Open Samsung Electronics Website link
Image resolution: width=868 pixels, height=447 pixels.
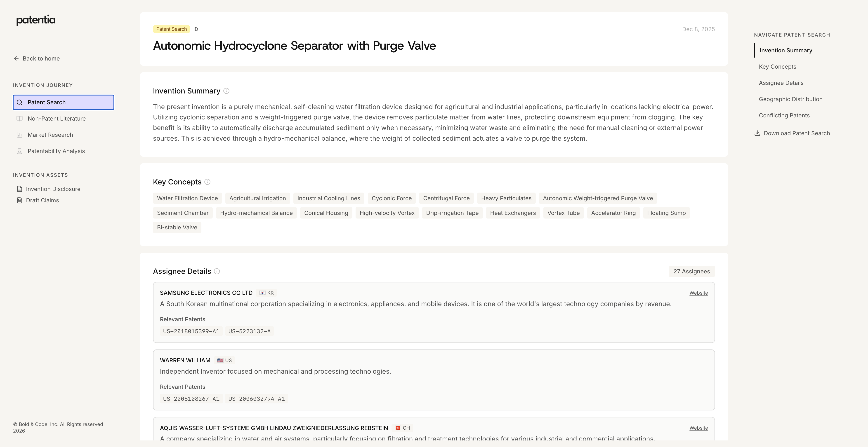698,293
